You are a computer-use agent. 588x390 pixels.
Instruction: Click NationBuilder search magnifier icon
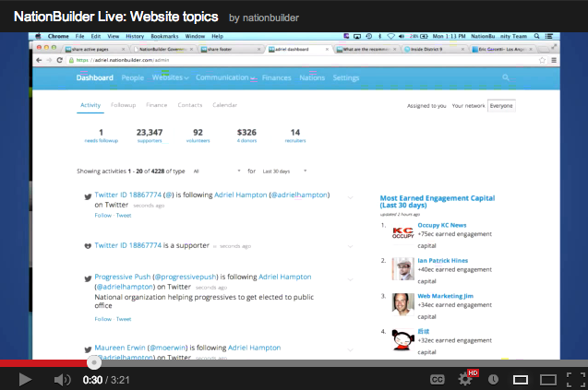coord(506,77)
